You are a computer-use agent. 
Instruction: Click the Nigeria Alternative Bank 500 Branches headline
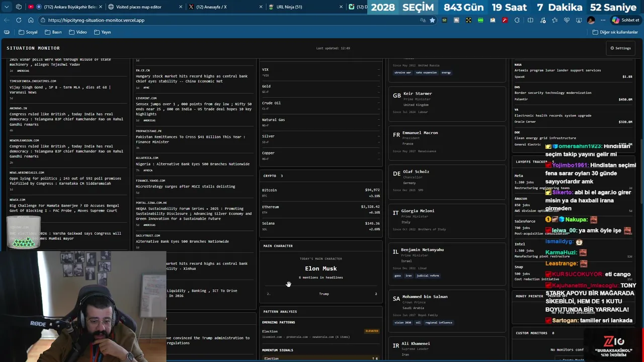pyautogui.click(x=193, y=164)
